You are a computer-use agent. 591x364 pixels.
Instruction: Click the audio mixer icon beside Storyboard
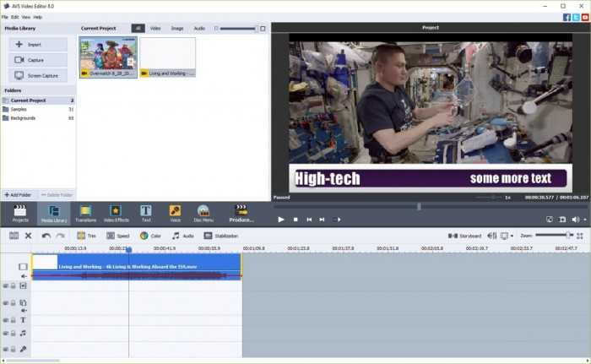492,236
